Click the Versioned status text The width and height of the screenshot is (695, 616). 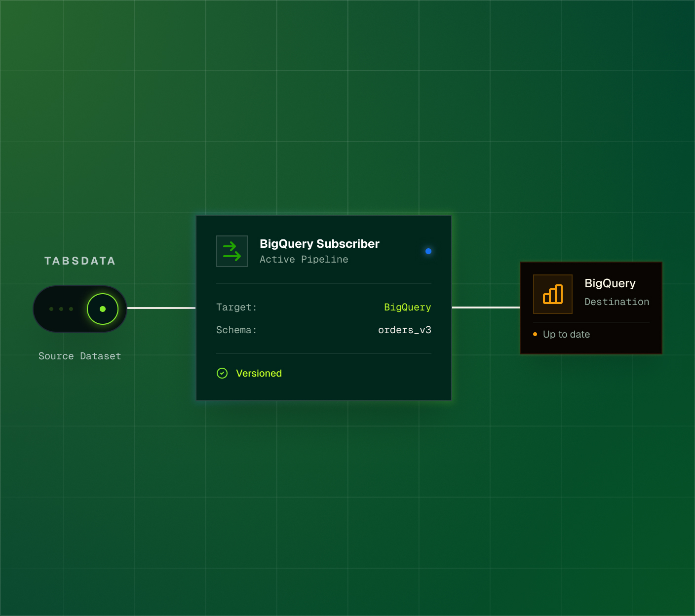pos(259,373)
